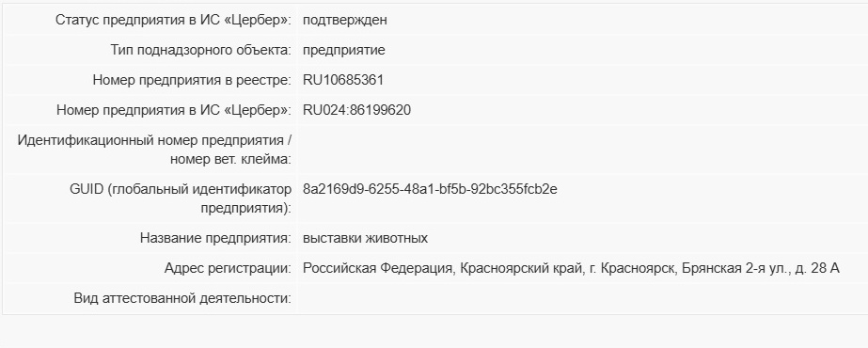Select the registry number RU10685361
Viewport: 868px width, 348px height.
pyautogui.click(x=343, y=80)
